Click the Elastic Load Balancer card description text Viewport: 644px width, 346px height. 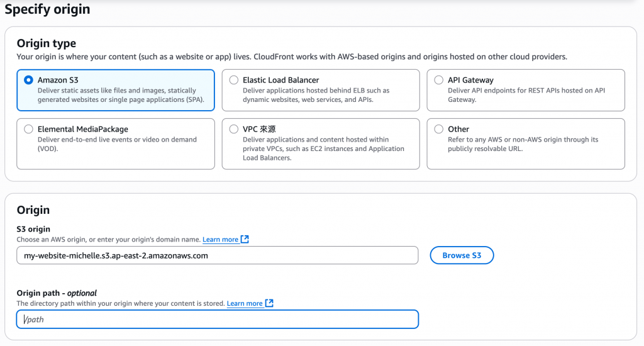[x=316, y=95]
